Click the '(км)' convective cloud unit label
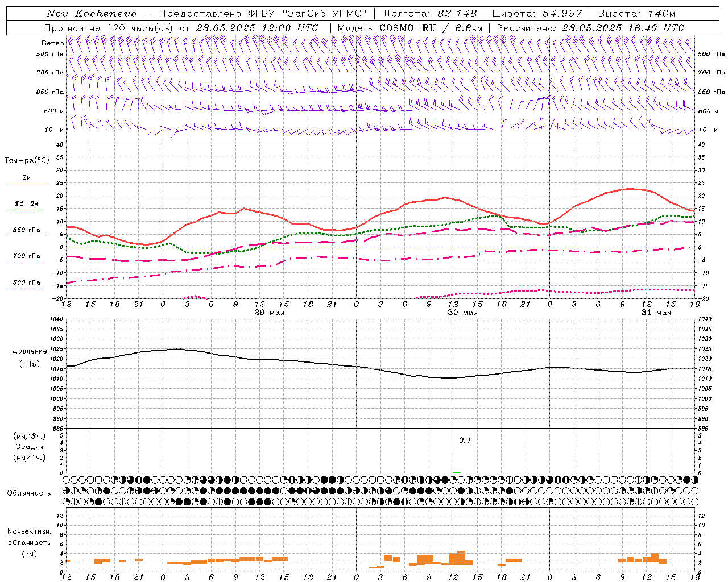Screen dimensions: 728x582 pos(29,554)
